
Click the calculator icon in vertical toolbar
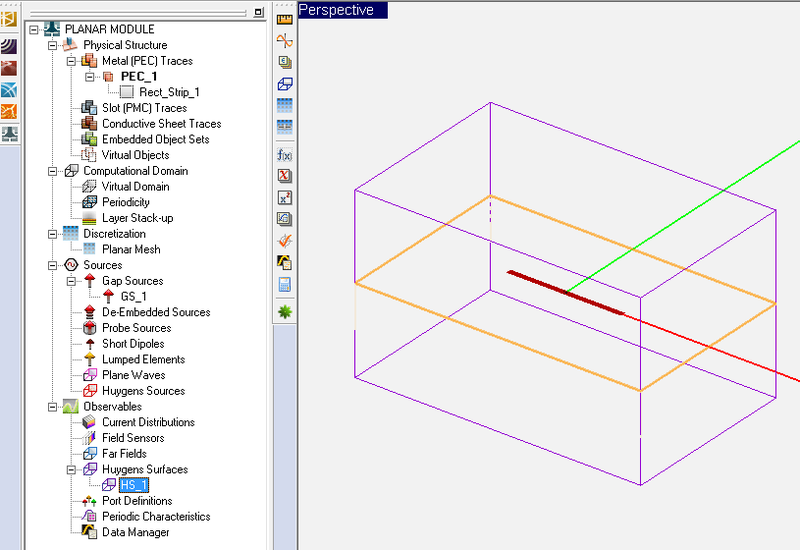click(284, 285)
